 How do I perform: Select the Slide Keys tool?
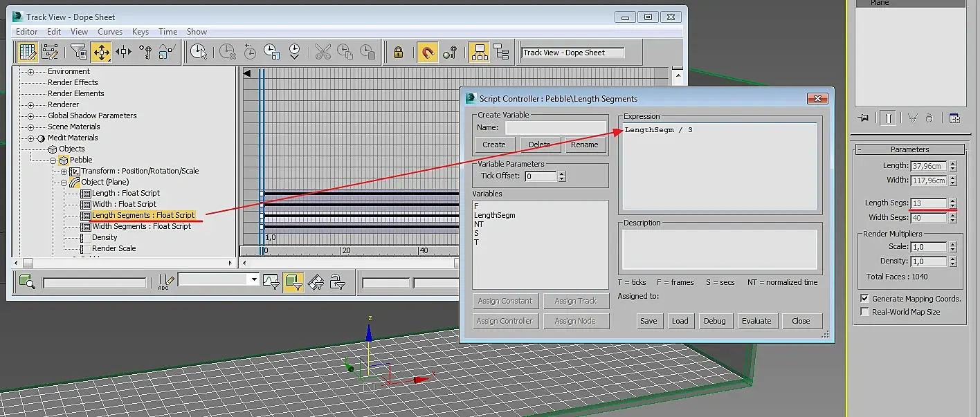pyautogui.click(x=123, y=52)
